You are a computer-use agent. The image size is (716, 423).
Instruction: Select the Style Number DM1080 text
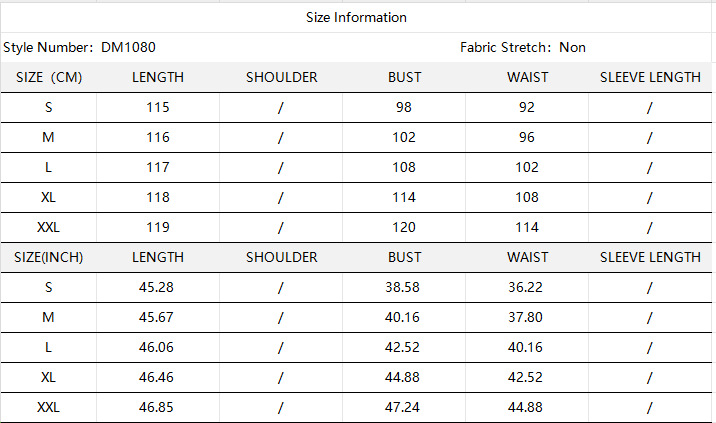point(79,47)
